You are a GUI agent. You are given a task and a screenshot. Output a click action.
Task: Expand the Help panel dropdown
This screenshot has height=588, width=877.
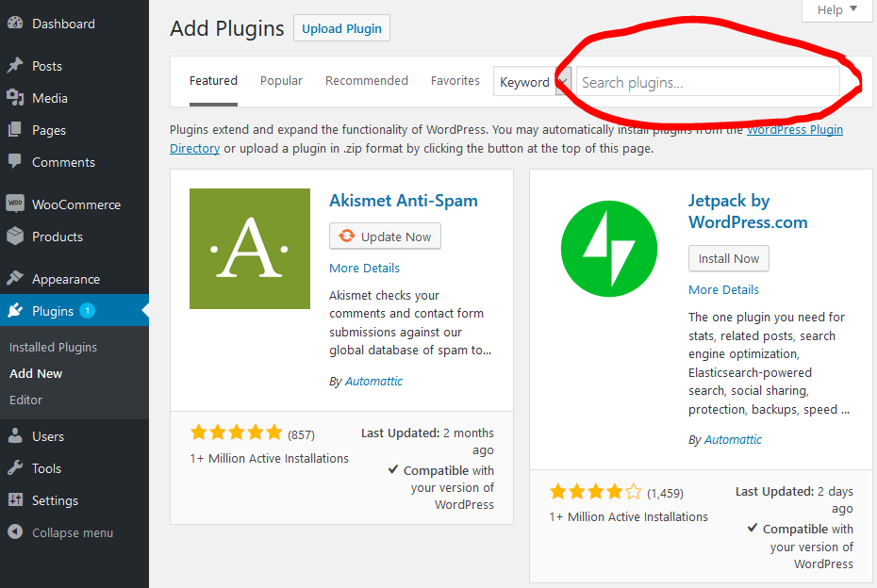836,10
